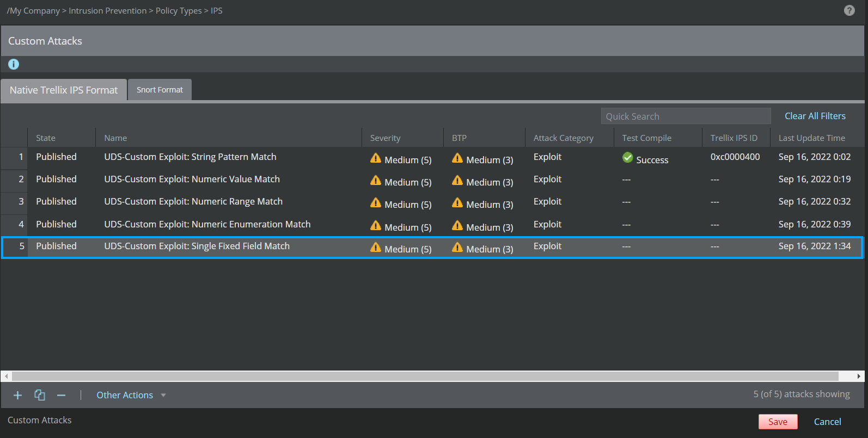This screenshot has width=868, height=438.
Task: Click Severity warning icon for Single Fixed Field Match
Action: 376,247
